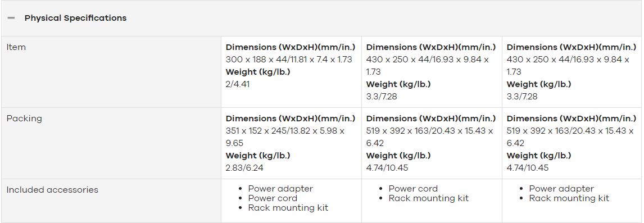Image resolution: width=644 pixels, height=223 pixels.
Task: Select the Packing row label
Action: tap(24, 119)
